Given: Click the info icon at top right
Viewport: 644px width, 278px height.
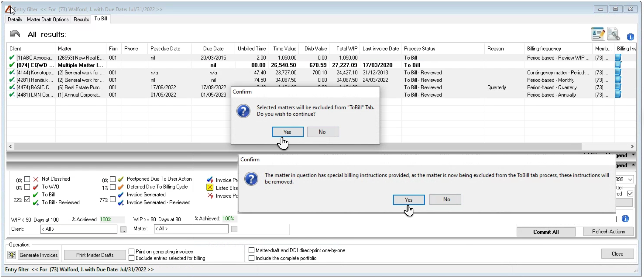Looking at the screenshot, I should [630, 37].
